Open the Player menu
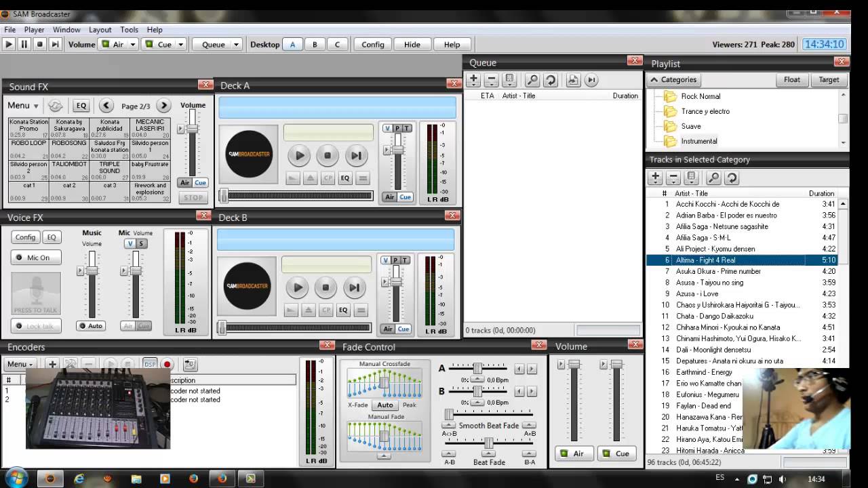Viewport: 868px width, 488px height. tap(34, 30)
